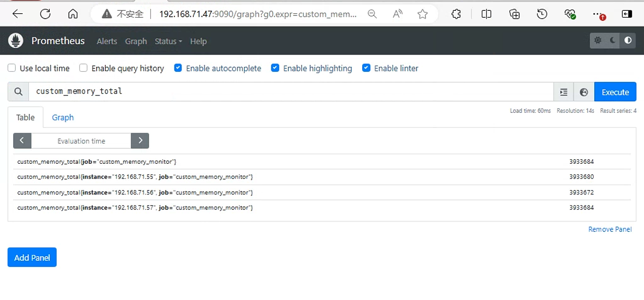Open the browser collections icon
Viewport: 644px width, 300px height.
click(514, 14)
